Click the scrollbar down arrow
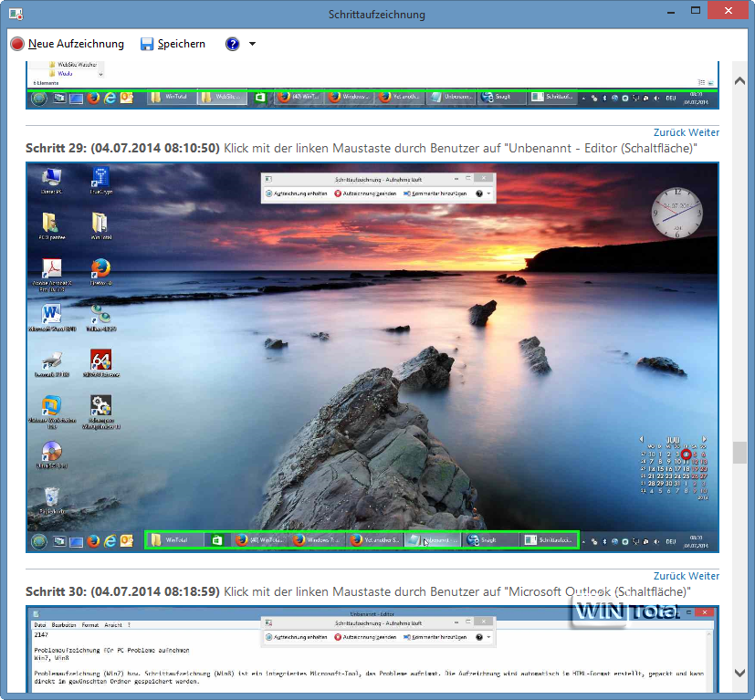755x700 pixels. (739, 673)
